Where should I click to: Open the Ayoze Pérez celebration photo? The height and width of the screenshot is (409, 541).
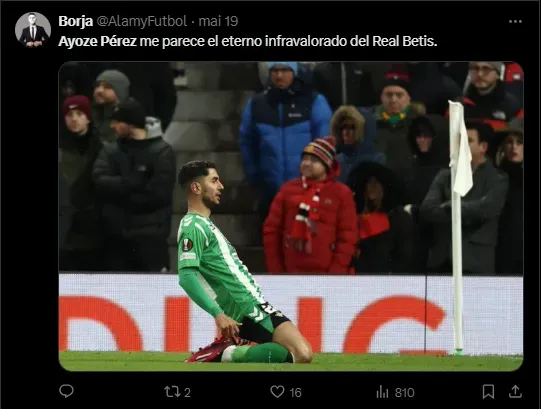pos(291,216)
